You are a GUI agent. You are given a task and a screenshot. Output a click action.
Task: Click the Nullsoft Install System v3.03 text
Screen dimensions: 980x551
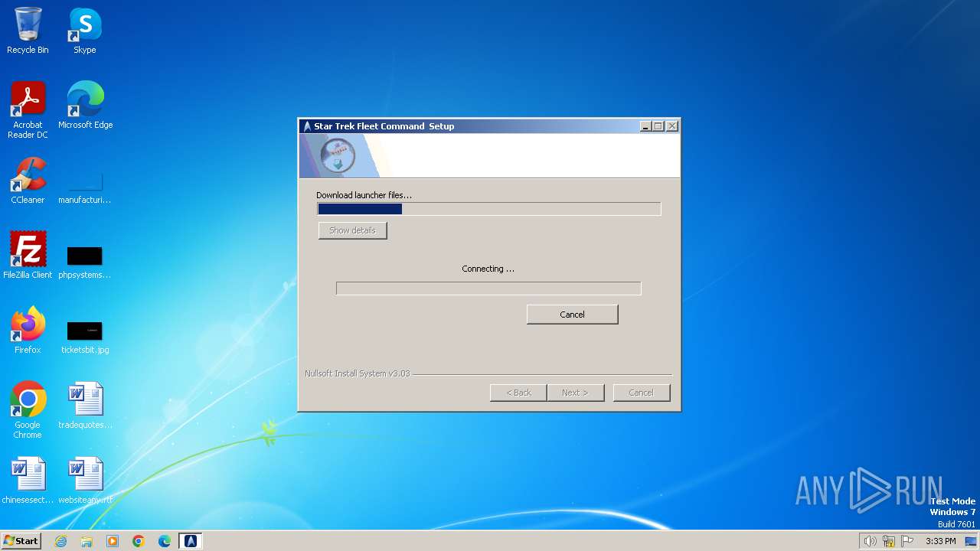tap(358, 373)
